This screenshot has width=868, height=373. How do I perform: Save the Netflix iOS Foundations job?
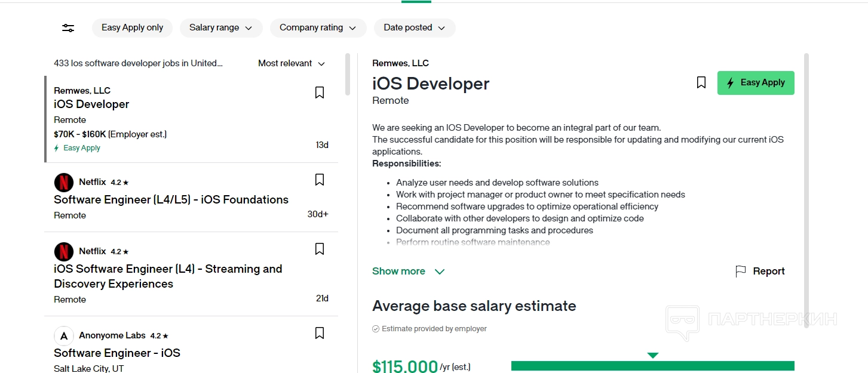[320, 180]
